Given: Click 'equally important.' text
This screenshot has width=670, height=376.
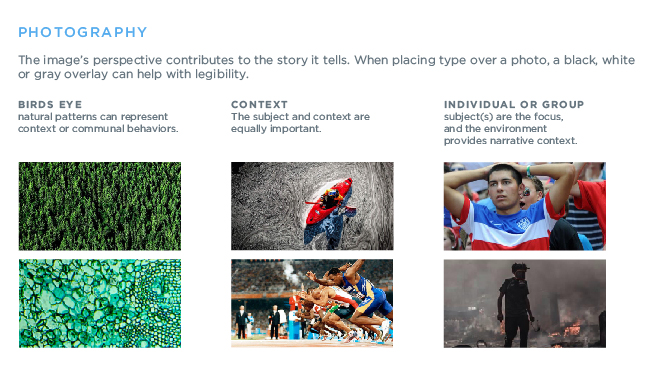Looking at the screenshot, I should point(276,129).
